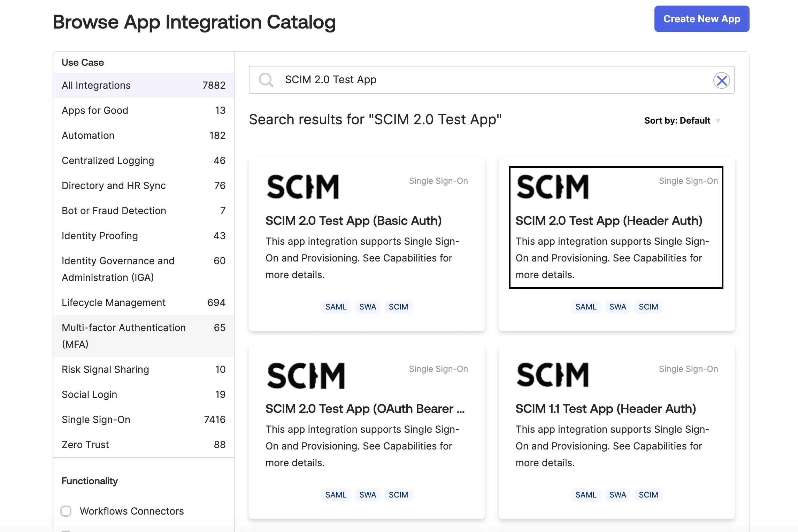Viewport: 798px width, 532px height.
Task: Click the 7882 count beside All Integrations
Action: tap(214, 85)
